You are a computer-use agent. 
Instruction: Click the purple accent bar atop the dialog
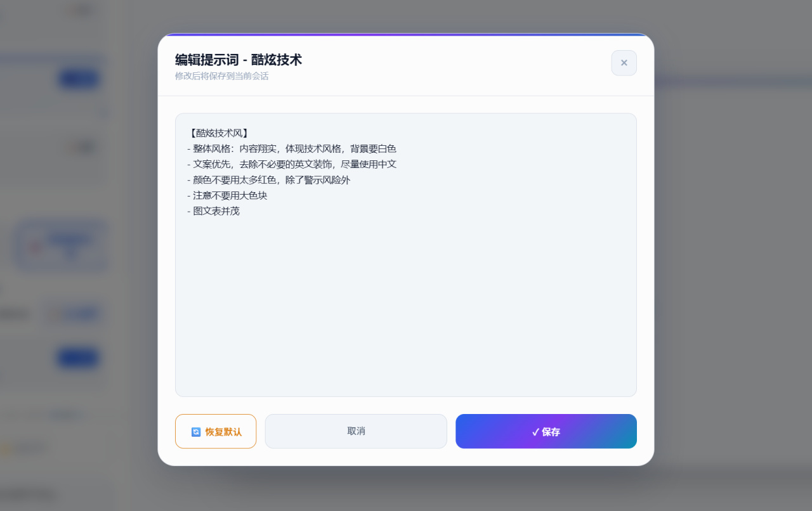tap(406, 34)
